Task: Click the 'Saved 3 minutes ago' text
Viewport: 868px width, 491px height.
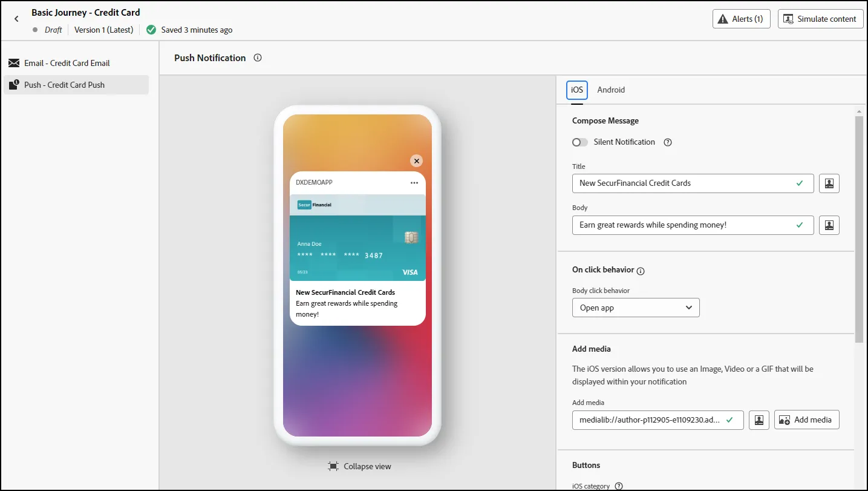Action: click(x=196, y=30)
